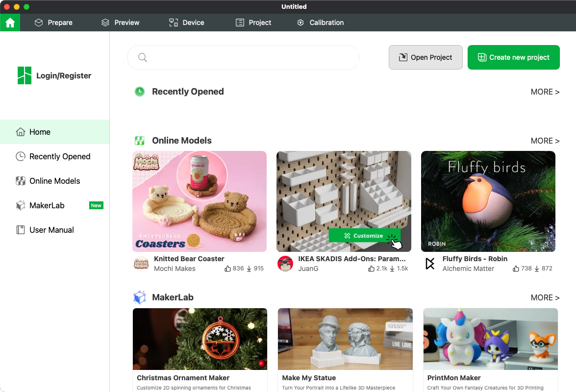Click the Recently Opened section heading

[188, 92]
